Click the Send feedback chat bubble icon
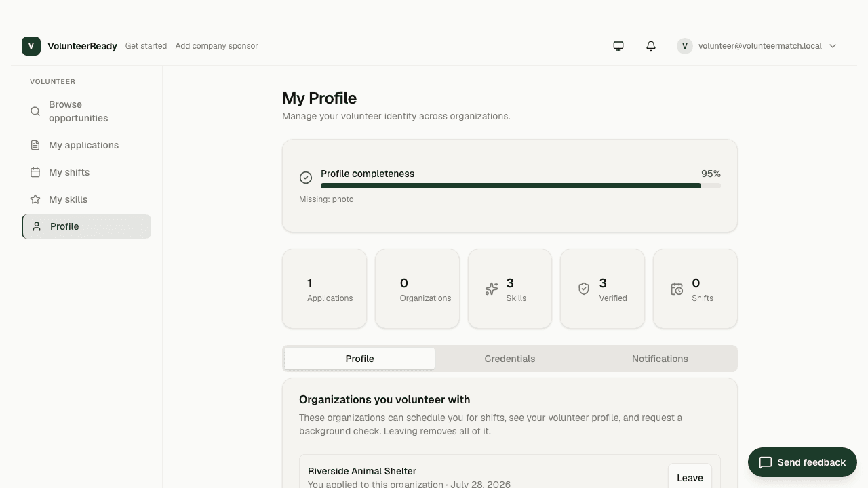The width and height of the screenshot is (868, 488). point(766,462)
